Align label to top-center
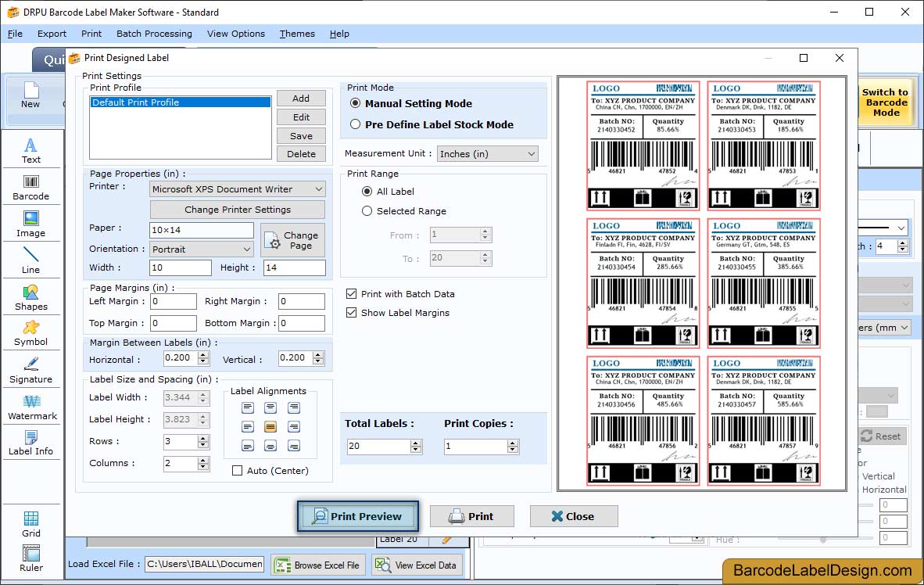The width and height of the screenshot is (924, 585). click(270, 407)
